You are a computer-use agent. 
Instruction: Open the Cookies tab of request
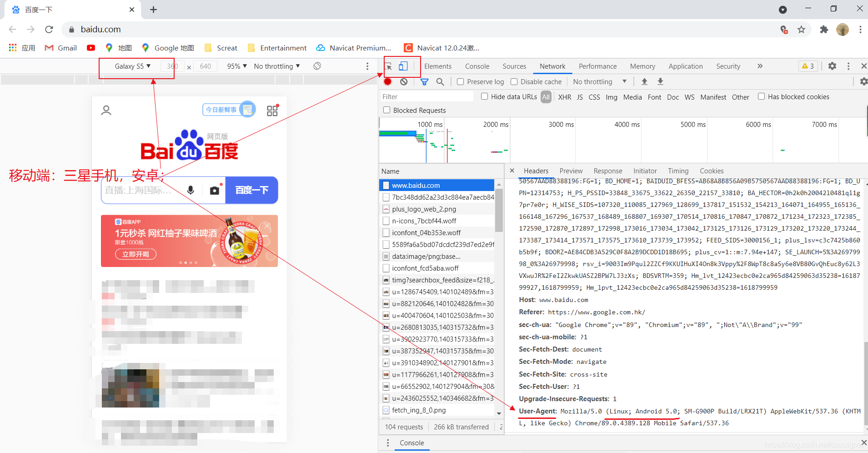click(x=712, y=171)
